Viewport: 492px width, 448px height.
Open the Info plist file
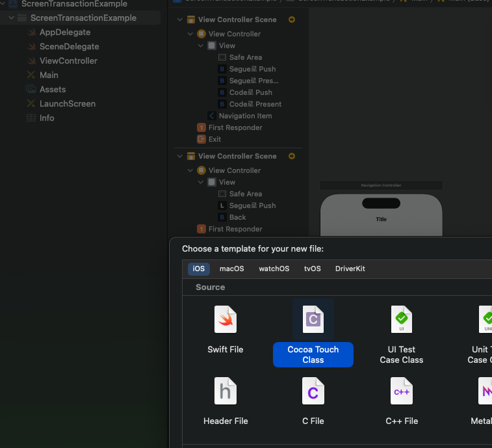pos(46,118)
